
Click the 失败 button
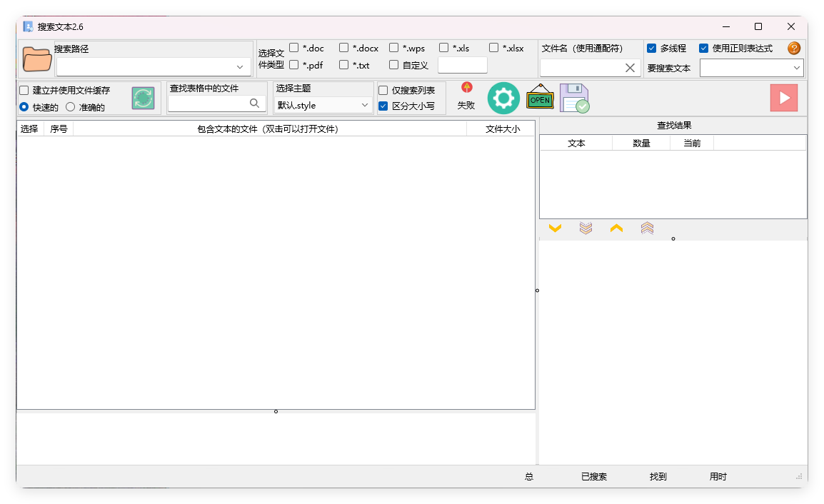click(465, 98)
